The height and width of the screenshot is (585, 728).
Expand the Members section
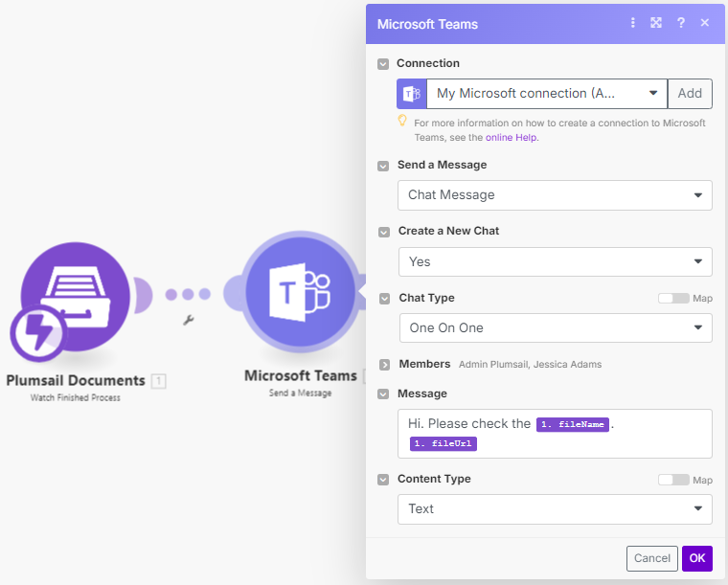384,365
